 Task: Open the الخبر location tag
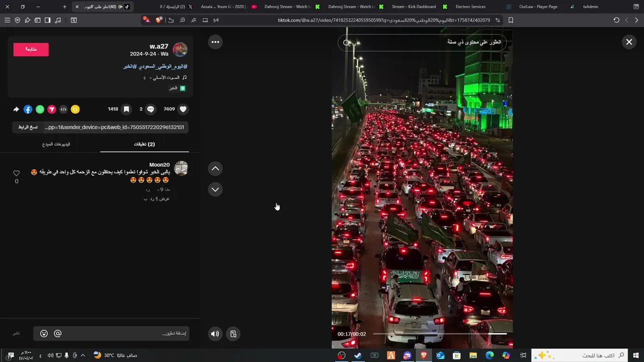tap(177, 88)
